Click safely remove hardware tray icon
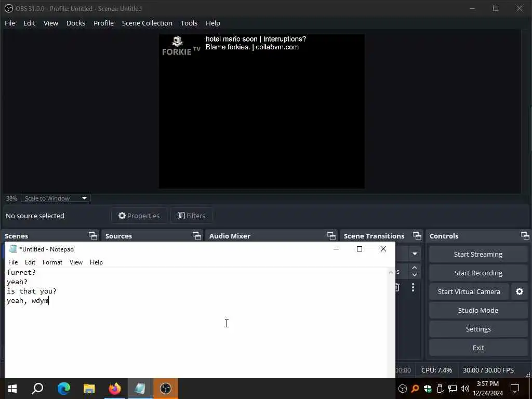 coord(440,389)
